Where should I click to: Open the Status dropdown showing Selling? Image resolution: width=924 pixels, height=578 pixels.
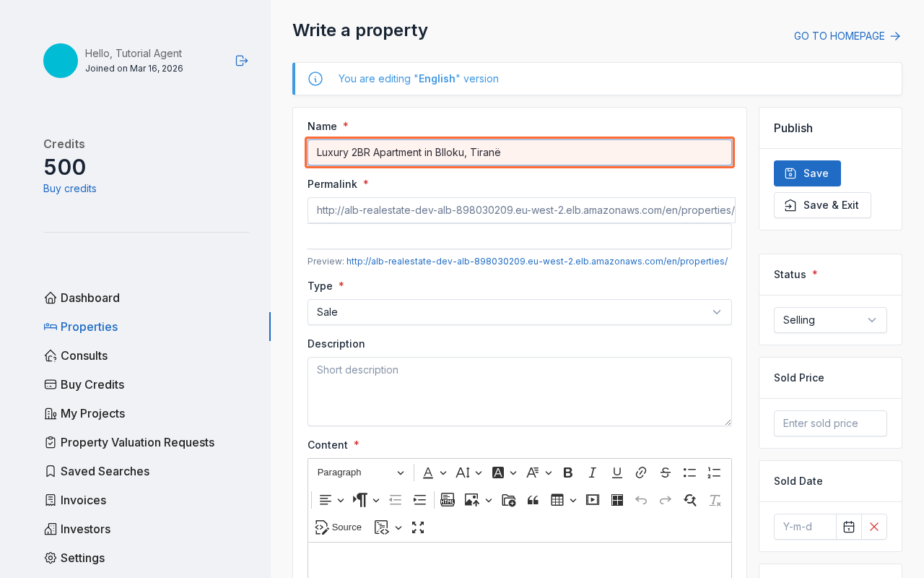pos(830,320)
